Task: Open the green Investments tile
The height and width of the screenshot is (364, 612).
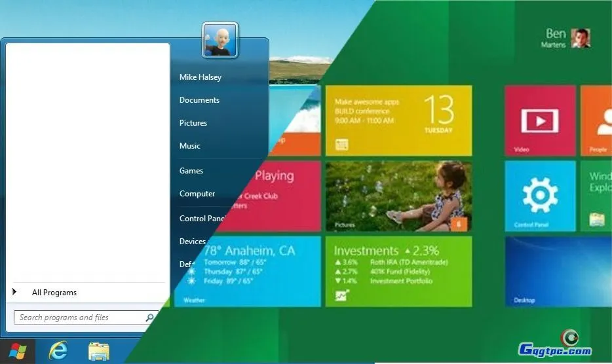Action: [x=398, y=271]
